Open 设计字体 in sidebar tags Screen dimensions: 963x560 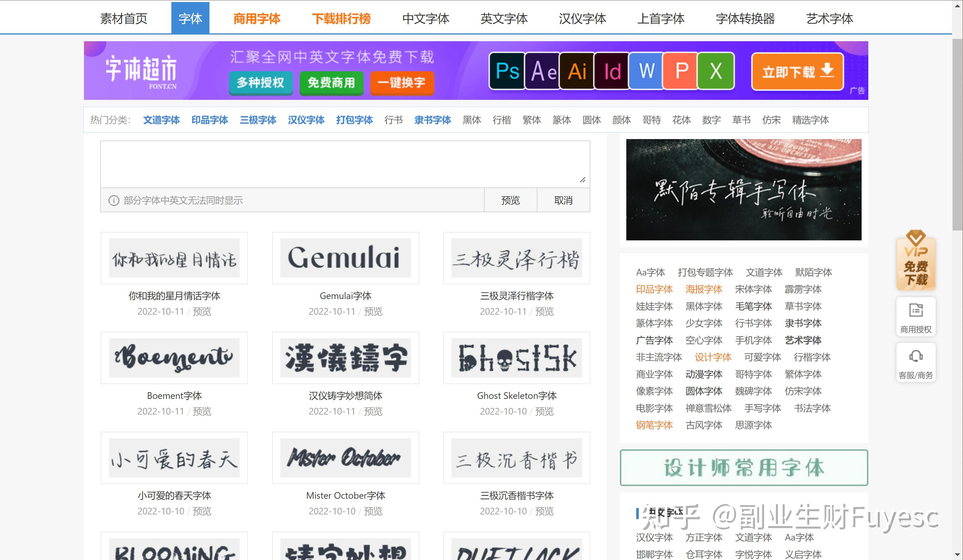coord(713,357)
